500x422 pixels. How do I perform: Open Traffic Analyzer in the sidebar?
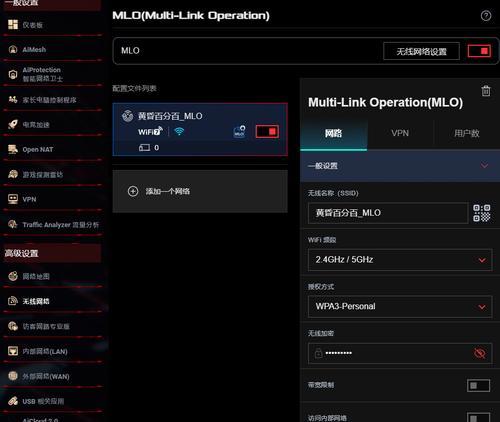(x=52, y=225)
